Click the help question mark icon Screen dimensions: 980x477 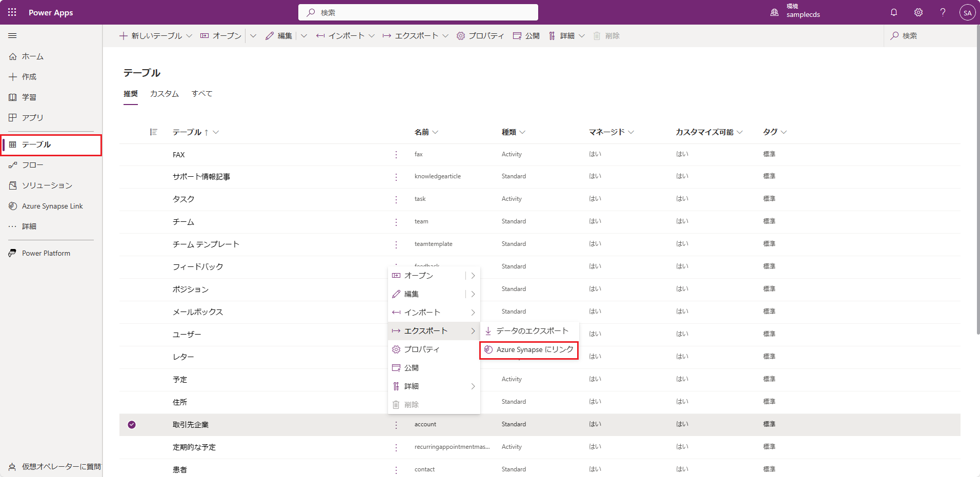click(x=943, y=12)
